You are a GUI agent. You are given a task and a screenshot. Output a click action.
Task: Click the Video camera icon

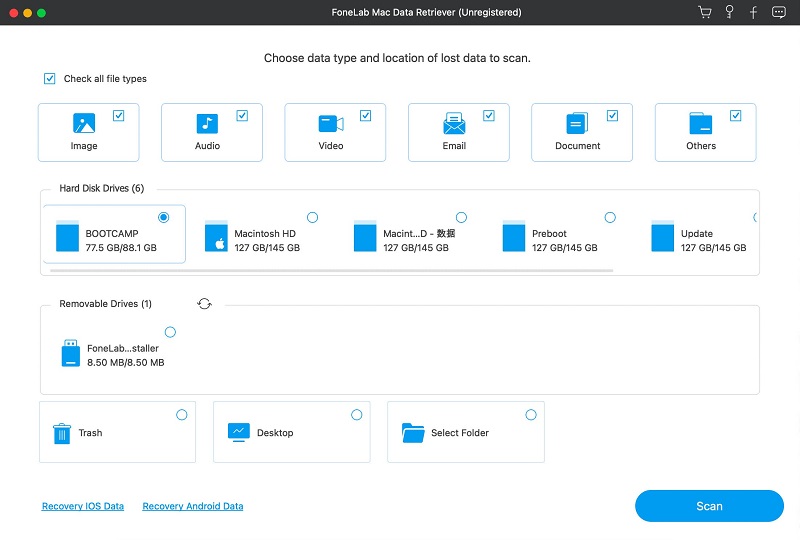tap(331, 124)
